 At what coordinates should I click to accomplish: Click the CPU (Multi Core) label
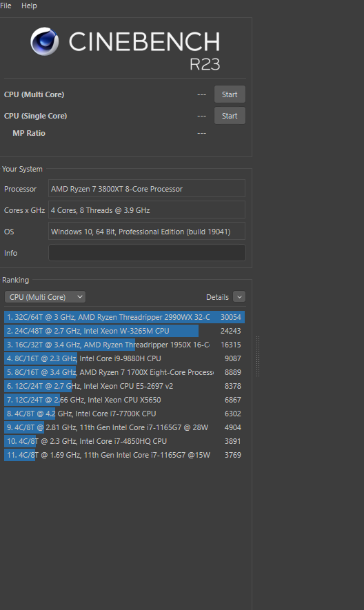[34, 94]
